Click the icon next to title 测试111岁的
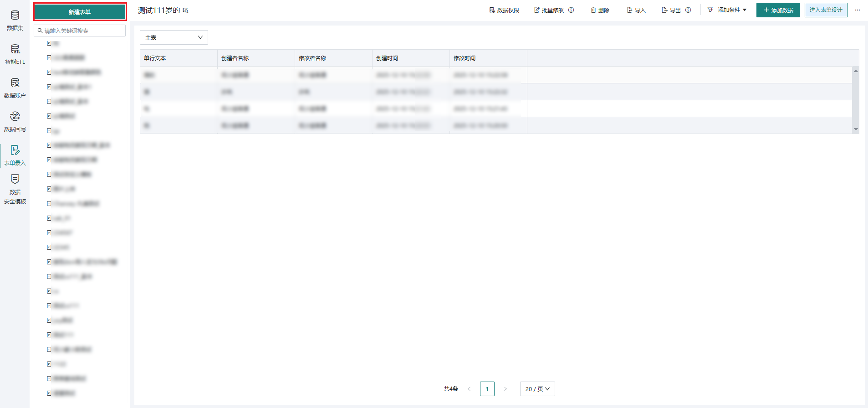Screen dimensions: 868x408 (x=186, y=10)
